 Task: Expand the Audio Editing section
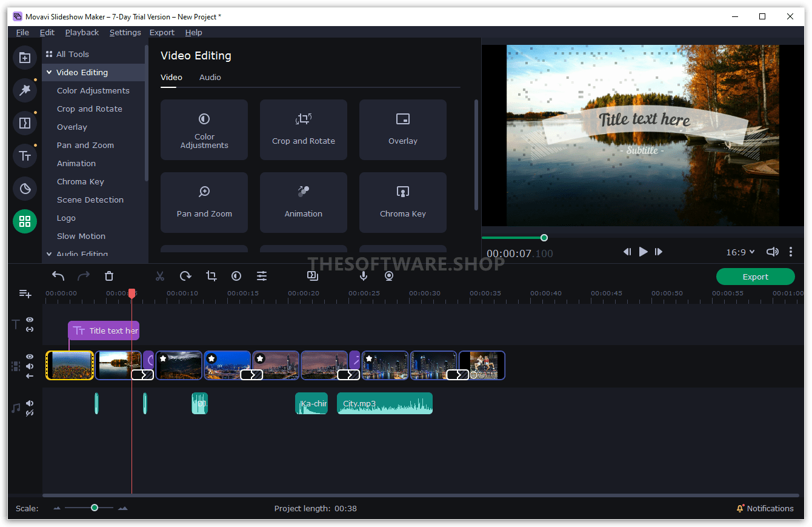pyautogui.click(x=49, y=253)
